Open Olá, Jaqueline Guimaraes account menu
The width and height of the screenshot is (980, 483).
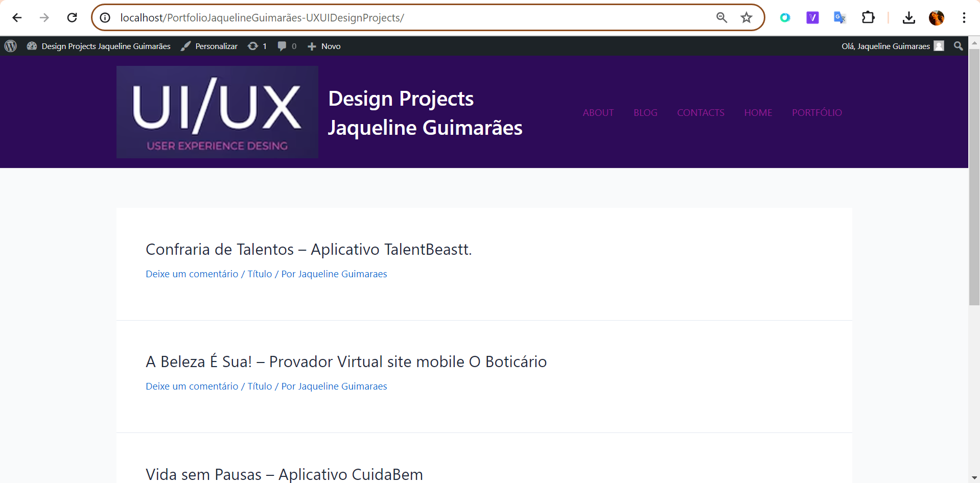[x=893, y=46]
